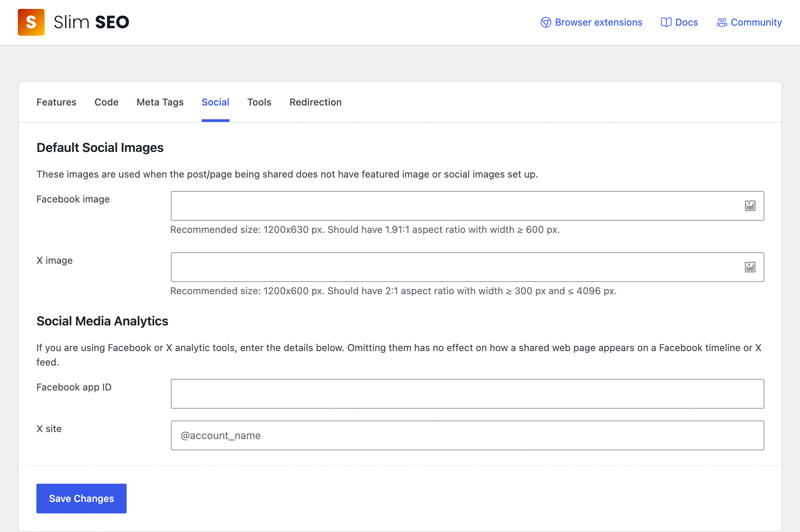Click the Facebook app ID label
Screen dimensions: 800x532
74,387
